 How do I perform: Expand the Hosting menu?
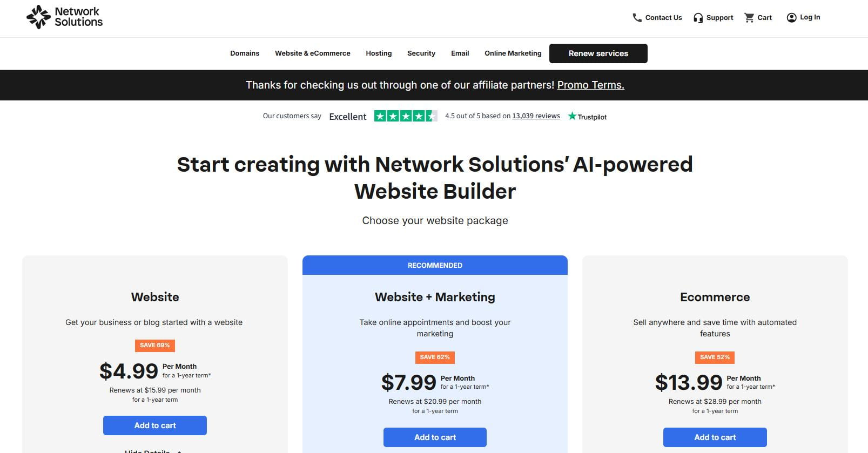pyautogui.click(x=379, y=53)
